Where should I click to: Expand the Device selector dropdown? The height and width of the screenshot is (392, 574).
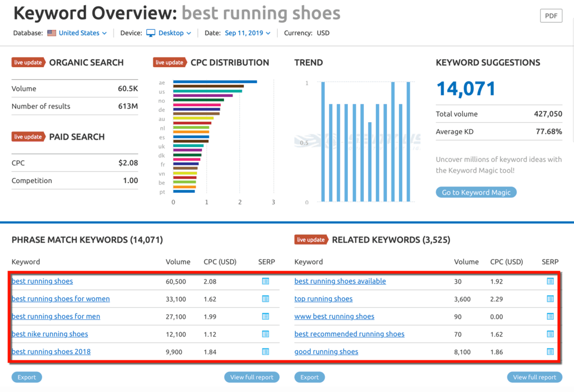click(x=172, y=33)
